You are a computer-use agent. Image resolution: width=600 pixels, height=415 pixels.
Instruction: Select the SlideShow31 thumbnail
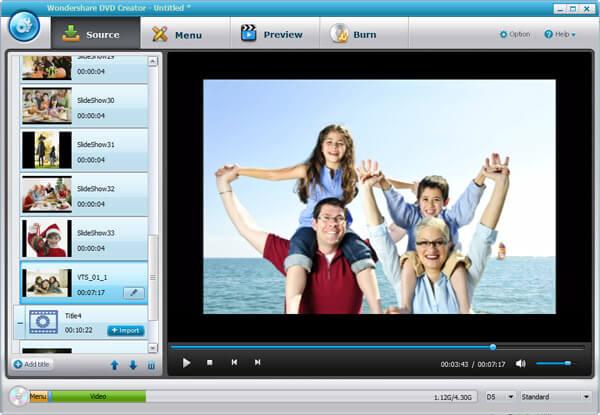pyautogui.click(x=46, y=149)
